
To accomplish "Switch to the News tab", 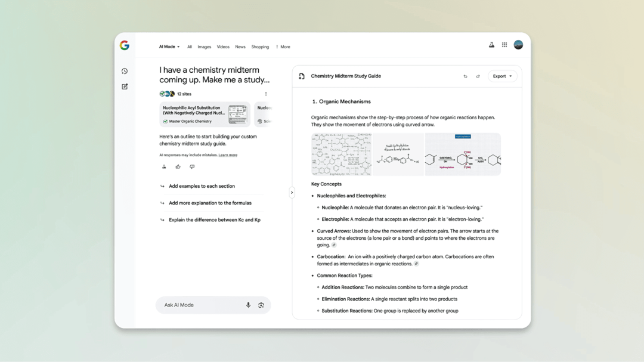I will coord(240,47).
